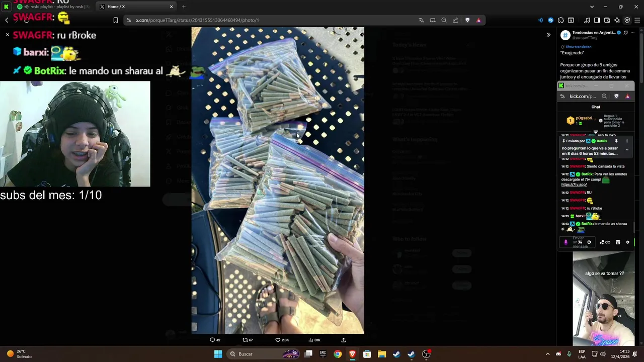Close the photo viewer with the X
644x362 pixels.
click(x=8, y=35)
